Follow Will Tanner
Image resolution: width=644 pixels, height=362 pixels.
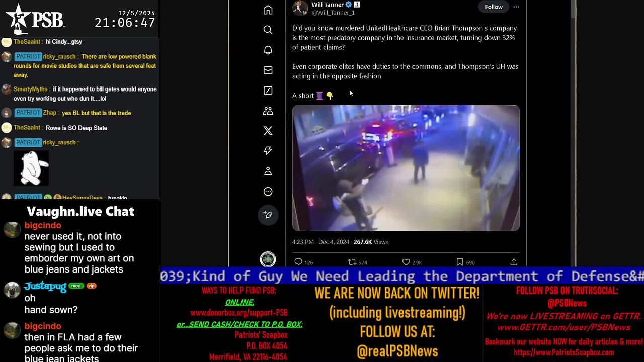tap(494, 7)
